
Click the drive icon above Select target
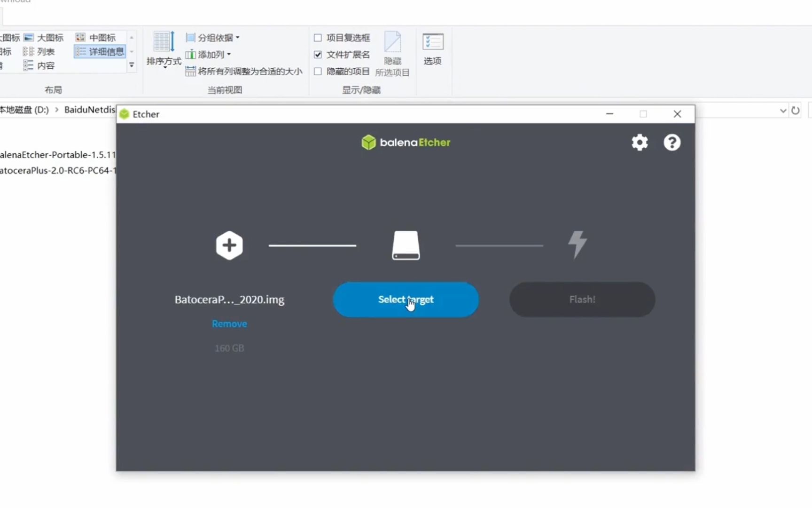406,245
